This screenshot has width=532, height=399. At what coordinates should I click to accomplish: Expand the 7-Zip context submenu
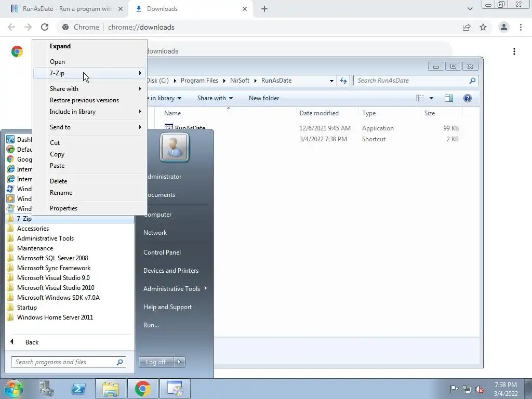pos(90,73)
